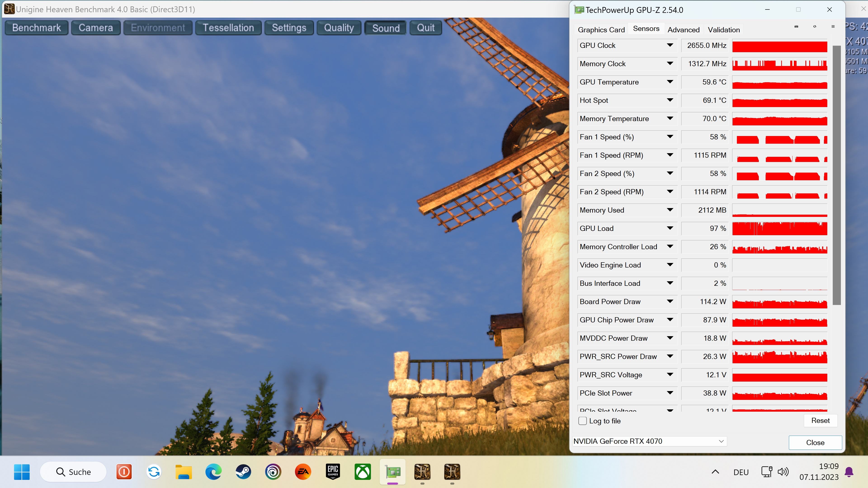Toggle Tessellation in the Heaven menu
The width and height of the screenshot is (868, 488).
coord(228,28)
